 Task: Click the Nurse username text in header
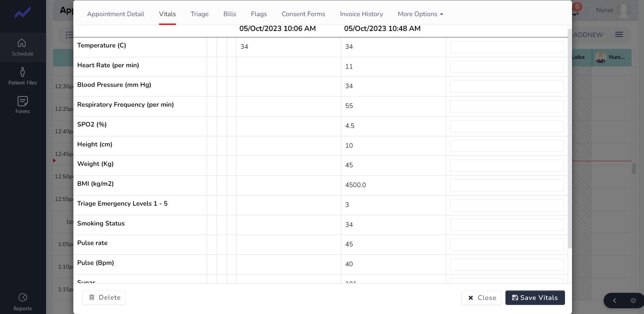click(x=605, y=10)
